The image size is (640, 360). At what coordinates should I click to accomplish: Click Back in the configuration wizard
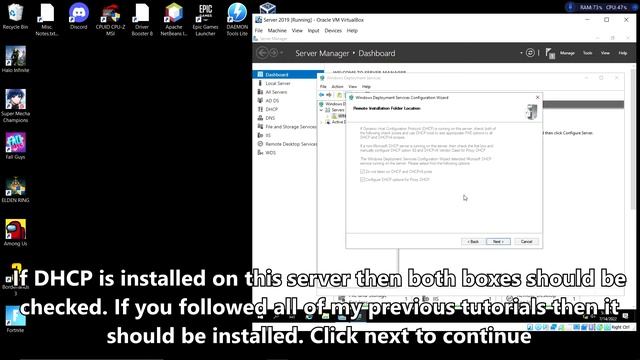[x=473, y=242]
